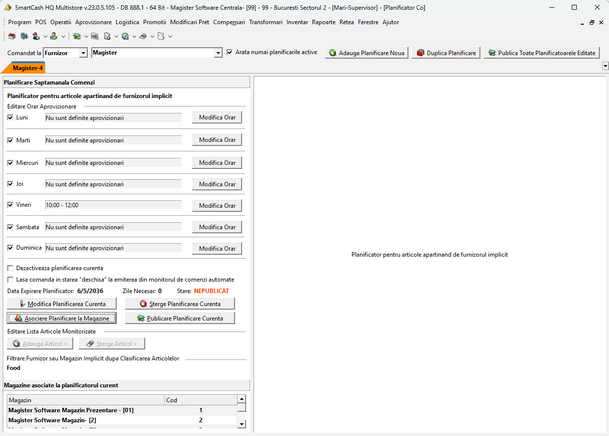Open the Program menu
609x436 pixels.
pyautogui.click(x=19, y=22)
